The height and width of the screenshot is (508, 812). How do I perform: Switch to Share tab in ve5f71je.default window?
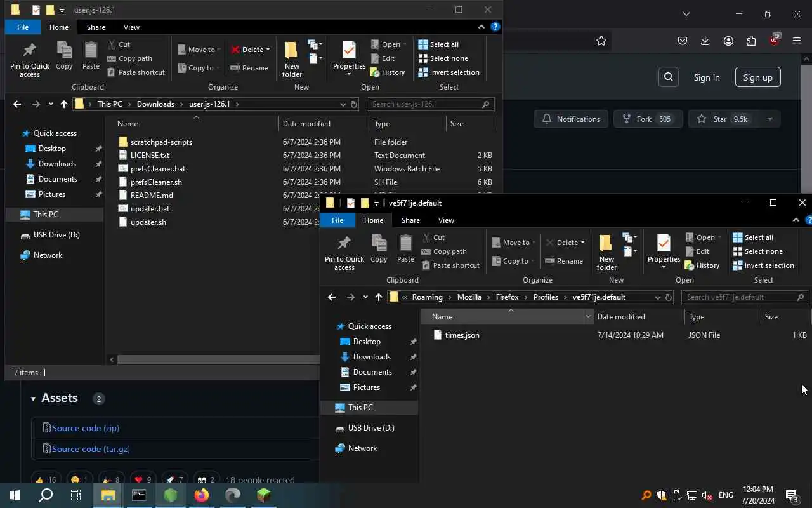tap(410, 220)
